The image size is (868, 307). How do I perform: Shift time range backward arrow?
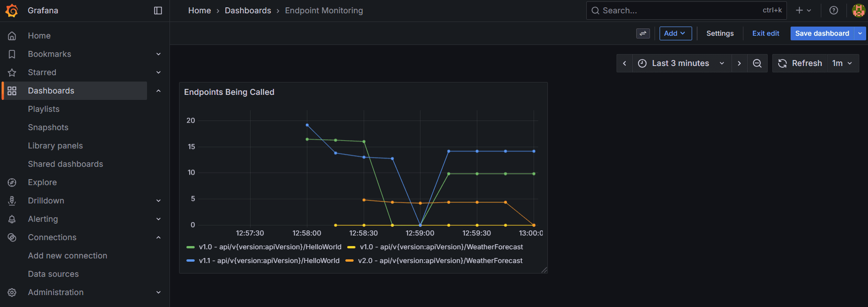[x=624, y=63]
